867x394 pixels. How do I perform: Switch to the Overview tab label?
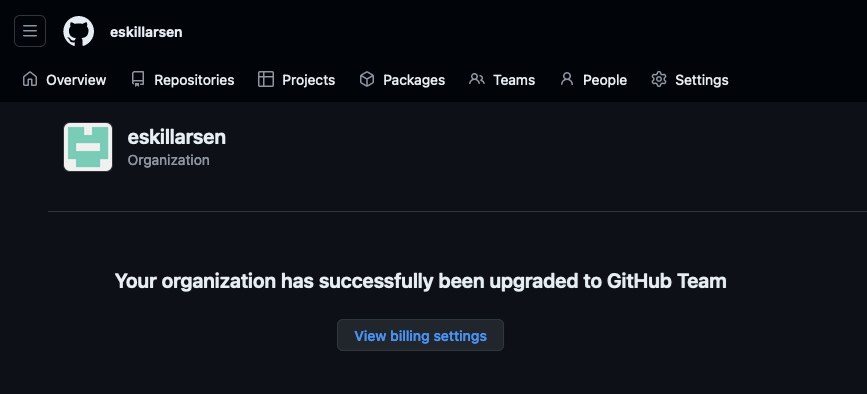(x=76, y=80)
